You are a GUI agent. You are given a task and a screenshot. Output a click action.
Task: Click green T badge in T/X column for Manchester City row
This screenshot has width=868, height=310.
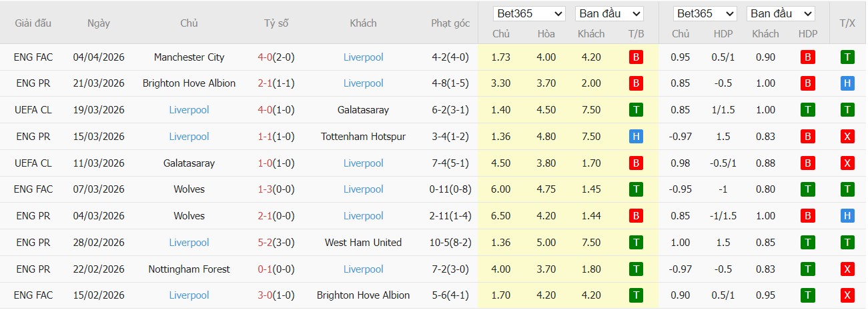point(847,57)
